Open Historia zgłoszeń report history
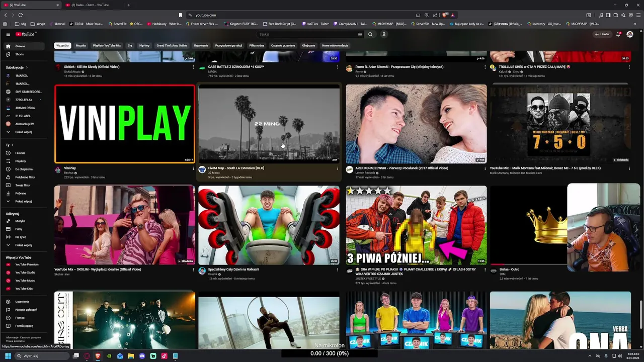Viewport: 644px width, 362px height. (x=25, y=310)
